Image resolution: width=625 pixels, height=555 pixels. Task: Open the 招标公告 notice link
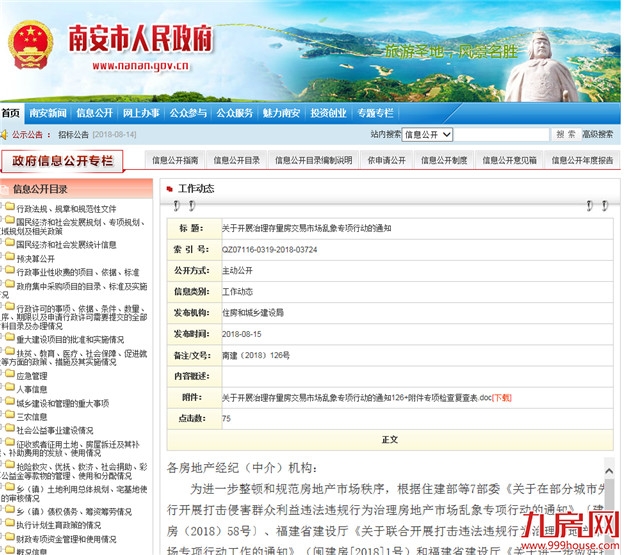[73, 135]
